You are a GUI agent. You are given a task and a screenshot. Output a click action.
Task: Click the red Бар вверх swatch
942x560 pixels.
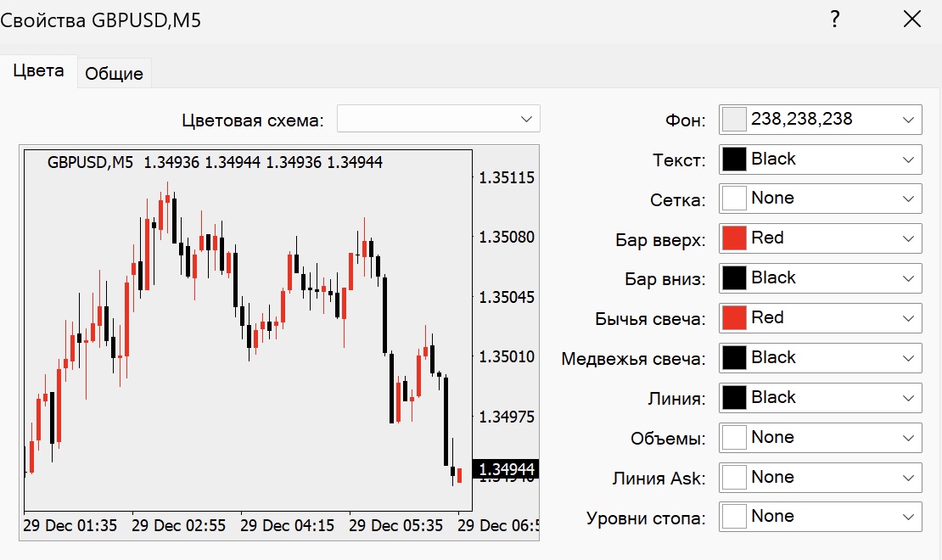click(x=734, y=238)
